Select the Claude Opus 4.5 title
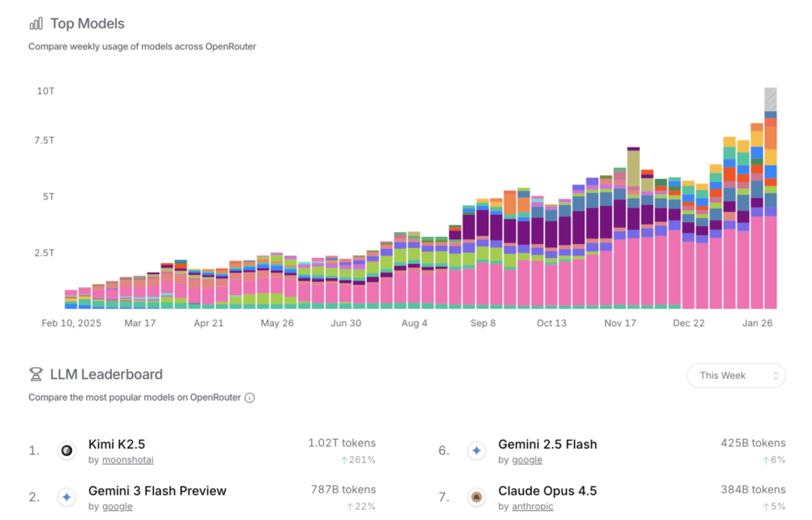Image resolution: width=812 pixels, height=520 pixels. tap(547, 491)
